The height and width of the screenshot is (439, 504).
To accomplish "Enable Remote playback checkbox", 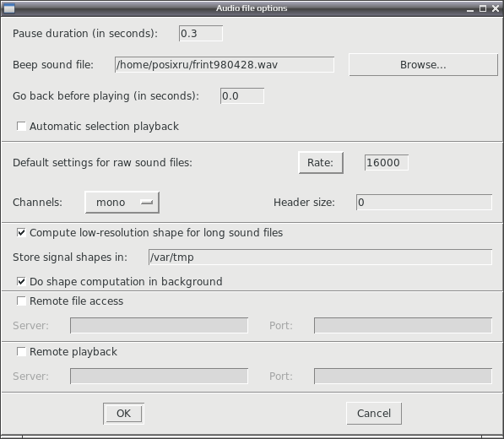I will click(21, 351).
